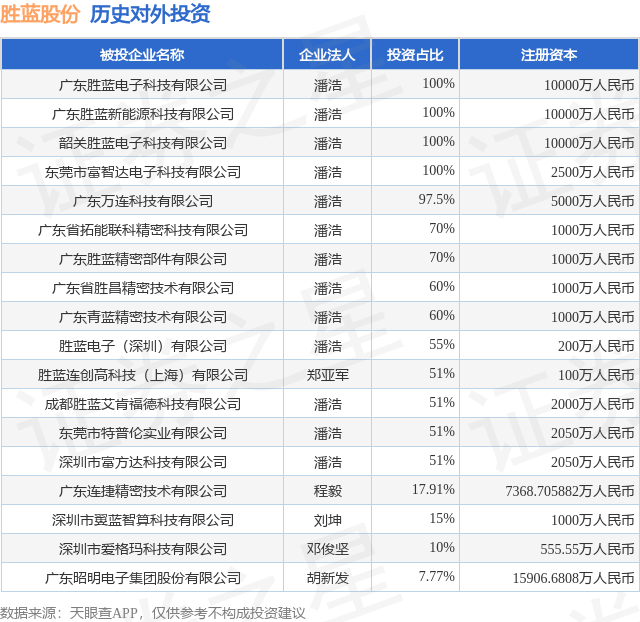Click 10000万人民币 in the 广东胜蓝新能源 row
This screenshot has height=622, width=640.
coord(589,114)
